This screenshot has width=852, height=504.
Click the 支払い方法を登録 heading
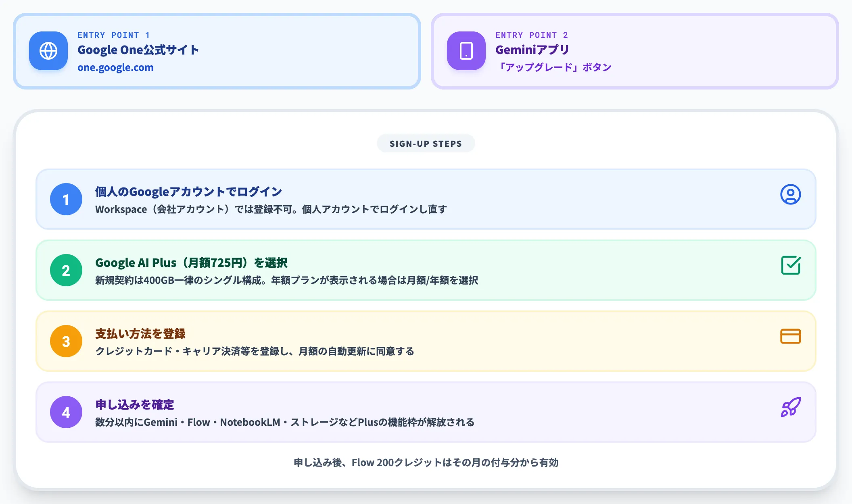tap(140, 333)
